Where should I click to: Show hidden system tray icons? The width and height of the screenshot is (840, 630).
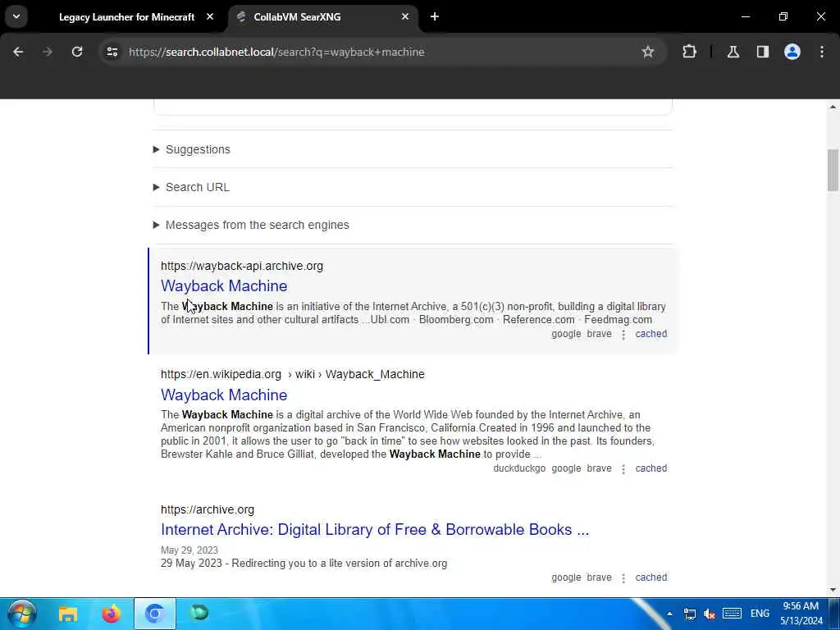coord(669,614)
